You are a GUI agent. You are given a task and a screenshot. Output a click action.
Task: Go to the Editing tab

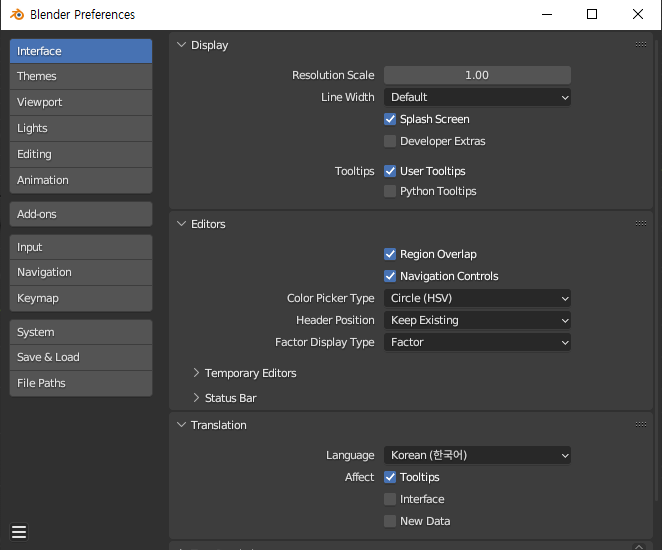(x=81, y=154)
